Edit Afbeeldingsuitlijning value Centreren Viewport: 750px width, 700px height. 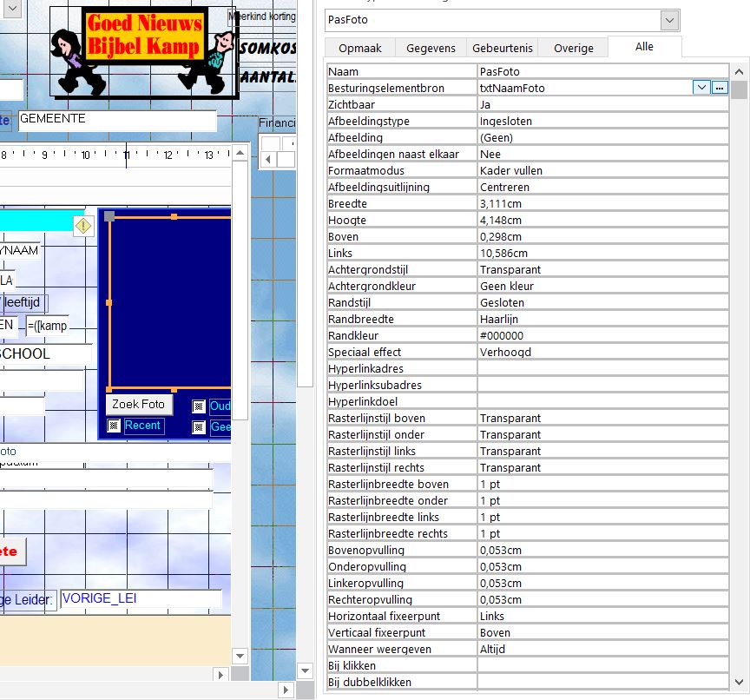602,187
